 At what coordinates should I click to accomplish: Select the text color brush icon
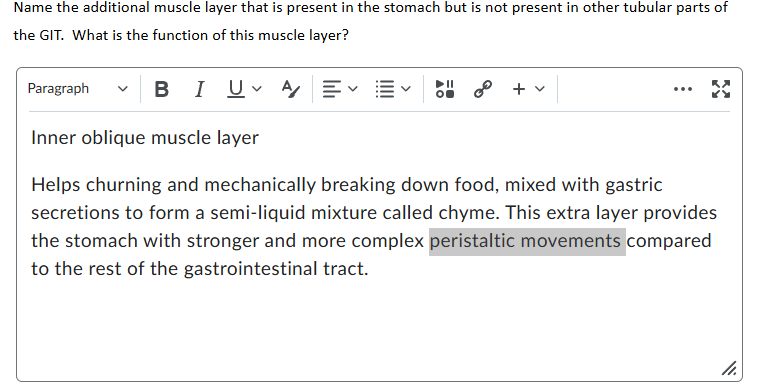290,89
